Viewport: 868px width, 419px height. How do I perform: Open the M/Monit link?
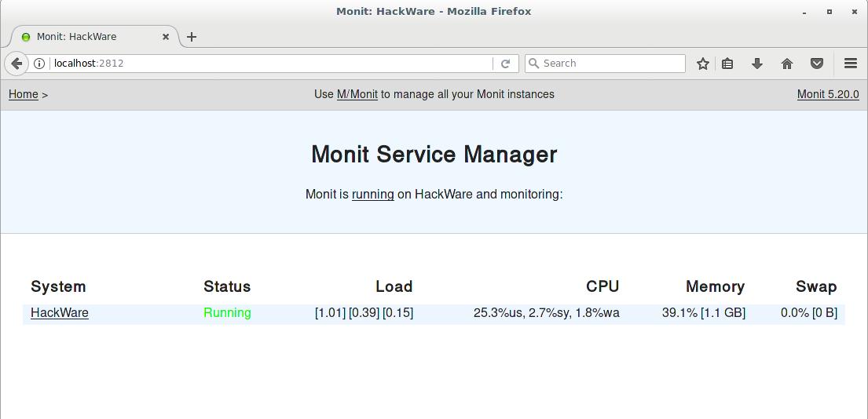(x=357, y=94)
